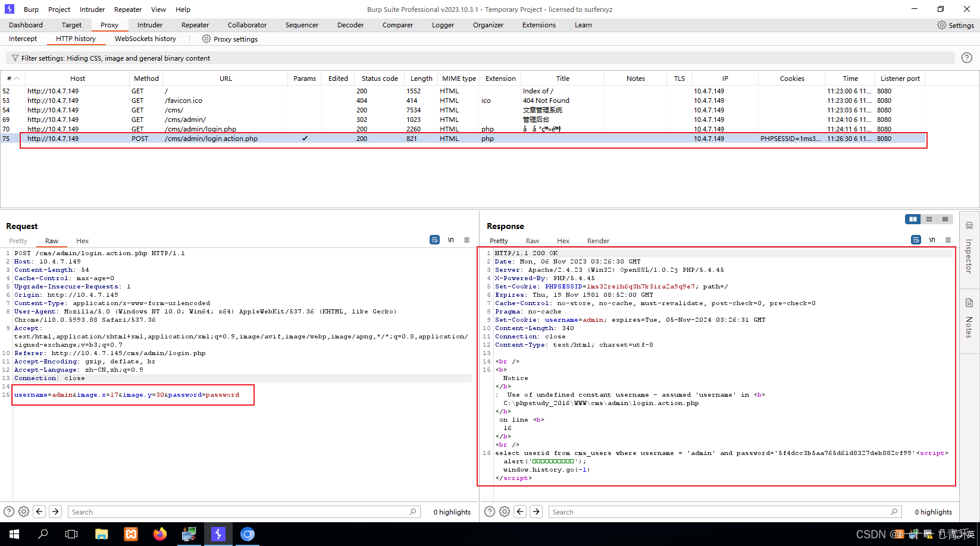The height and width of the screenshot is (546, 980).
Task: Go to next match in Response search
Action: [536, 512]
